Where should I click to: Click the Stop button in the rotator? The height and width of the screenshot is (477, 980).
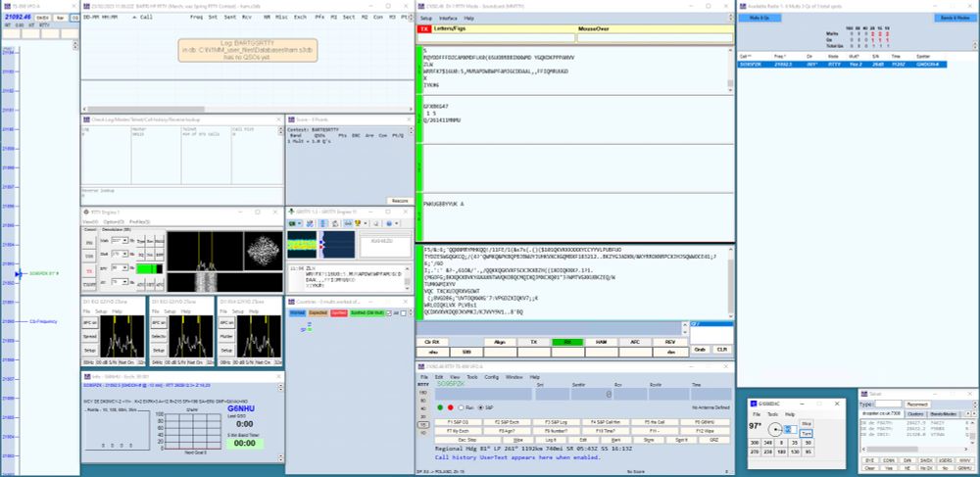tap(807, 423)
